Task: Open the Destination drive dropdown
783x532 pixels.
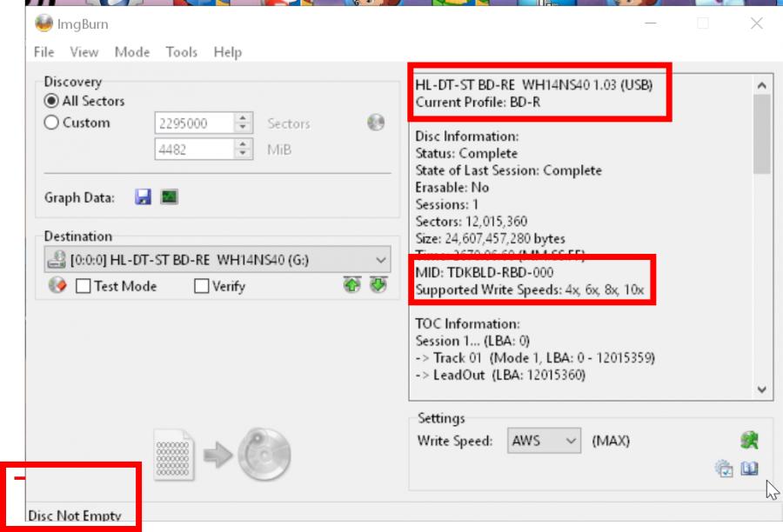Action: 217,260
